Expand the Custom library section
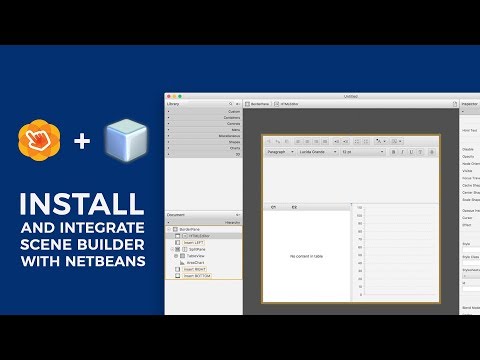Screen dimensions: 480x360 tap(204, 111)
